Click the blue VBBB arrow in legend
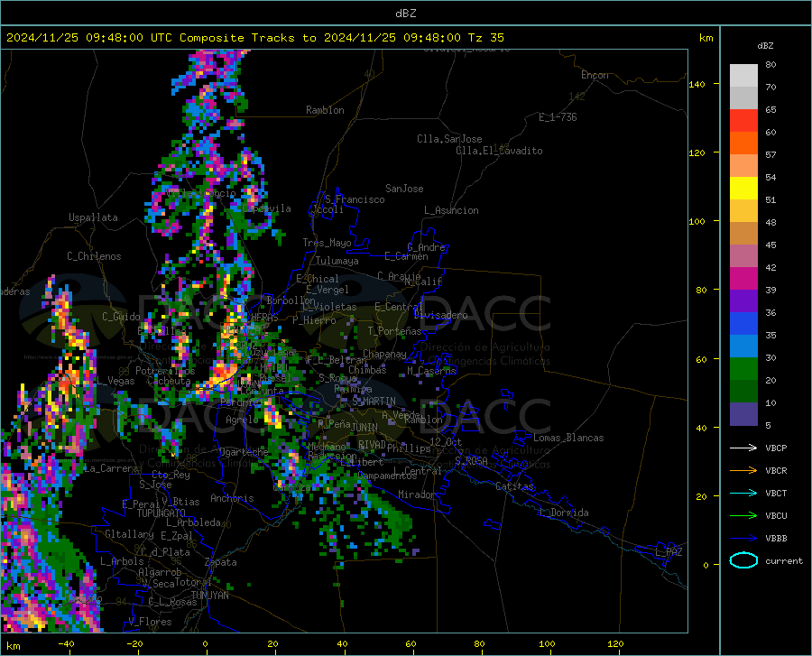The height and width of the screenshot is (656, 812). tap(743, 539)
